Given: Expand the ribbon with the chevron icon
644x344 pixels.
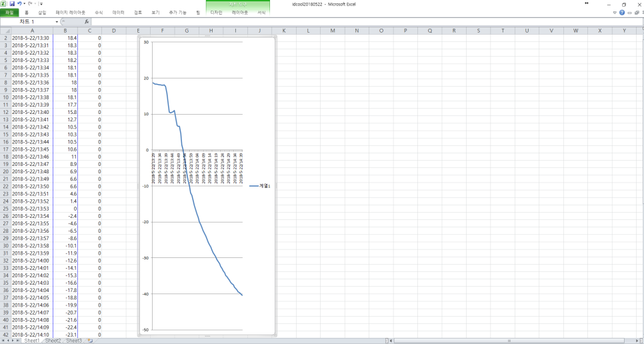Looking at the screenshot, I should click(x=615, y=13).
